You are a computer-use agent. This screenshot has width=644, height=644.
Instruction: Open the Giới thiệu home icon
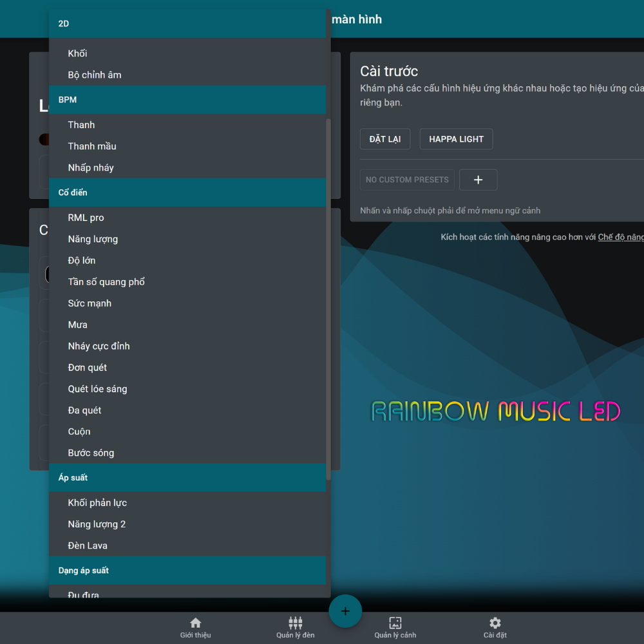pos(195,627)
